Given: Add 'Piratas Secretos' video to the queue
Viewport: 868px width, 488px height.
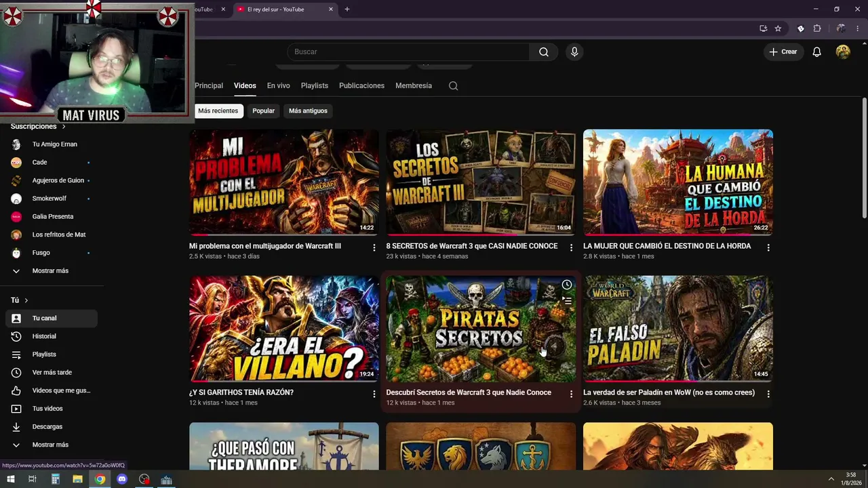Looking at the screenshot, I should [567, 301].
